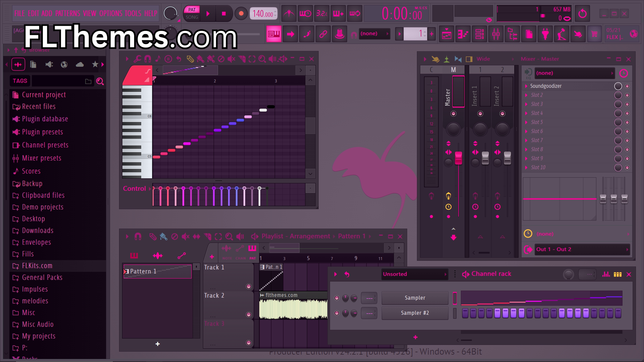Arm the record button

pyautogui.click(x=241, y=14)
